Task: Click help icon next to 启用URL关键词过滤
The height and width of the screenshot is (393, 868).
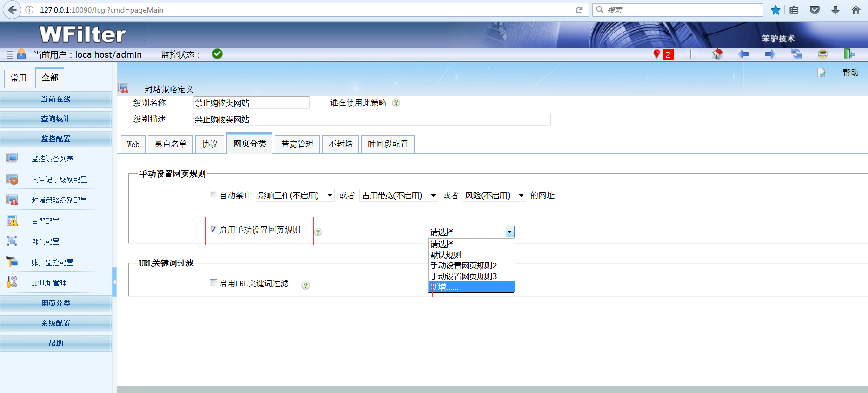Action: point(305,285)
